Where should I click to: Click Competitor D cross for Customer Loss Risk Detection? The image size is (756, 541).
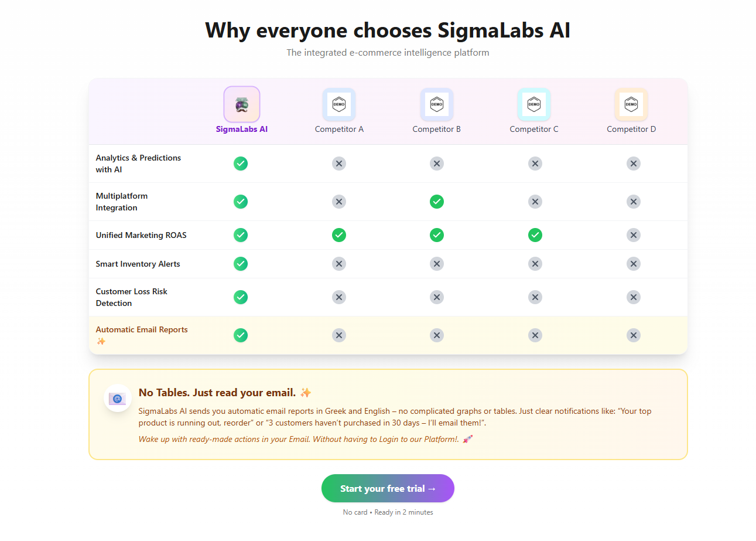coord(633,297)
